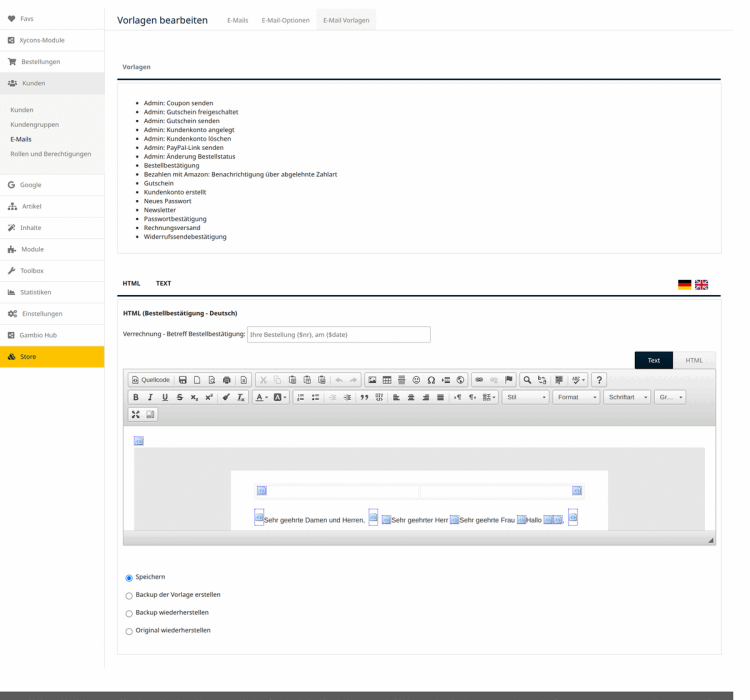Image resolution: width=750 pixels, height=700 pixels.
Task: Select the Speichern radio option
Action: tap(129, 578)
